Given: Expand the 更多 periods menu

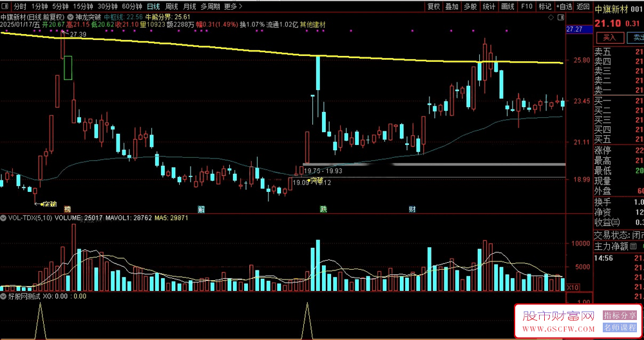Looking at the screenshot, I should tap(233, 6).
